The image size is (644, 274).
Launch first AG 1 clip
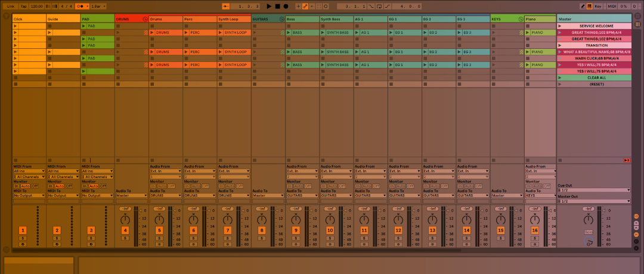coord(357,32)
